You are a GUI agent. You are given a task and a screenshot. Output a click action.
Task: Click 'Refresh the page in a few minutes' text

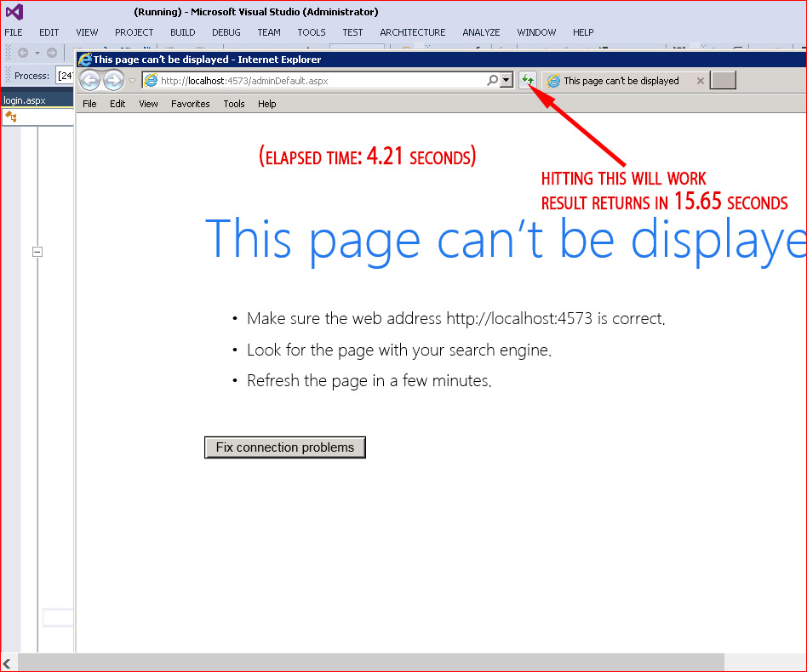(369, 381)
